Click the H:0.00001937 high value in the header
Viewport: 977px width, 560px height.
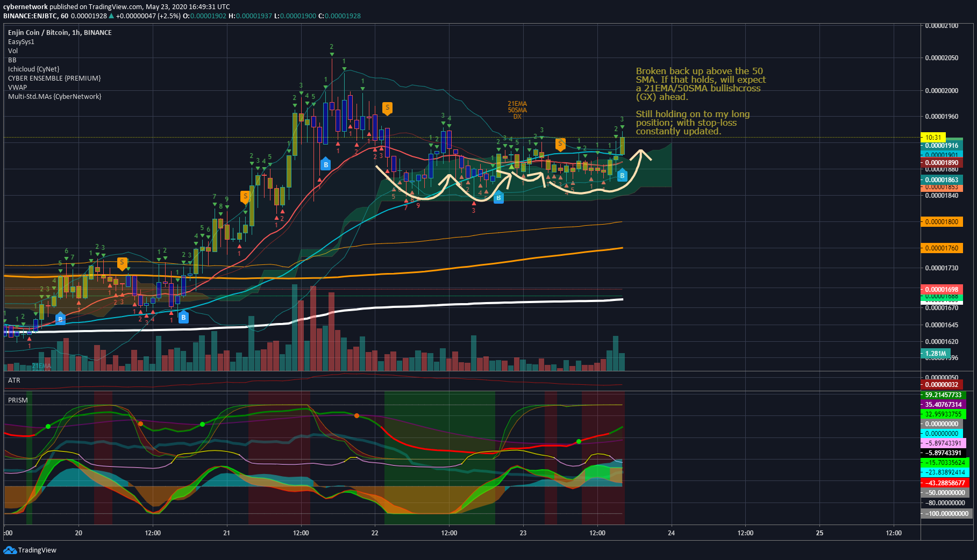coord(250,16)
